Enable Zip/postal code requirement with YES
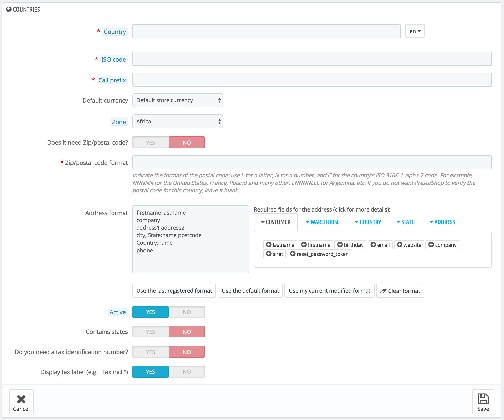 tap(151, 143)
